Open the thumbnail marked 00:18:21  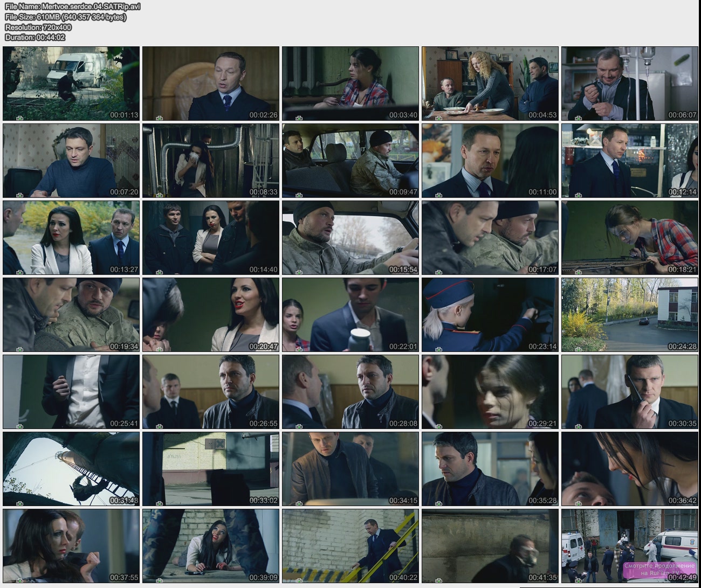click(629, 238)
